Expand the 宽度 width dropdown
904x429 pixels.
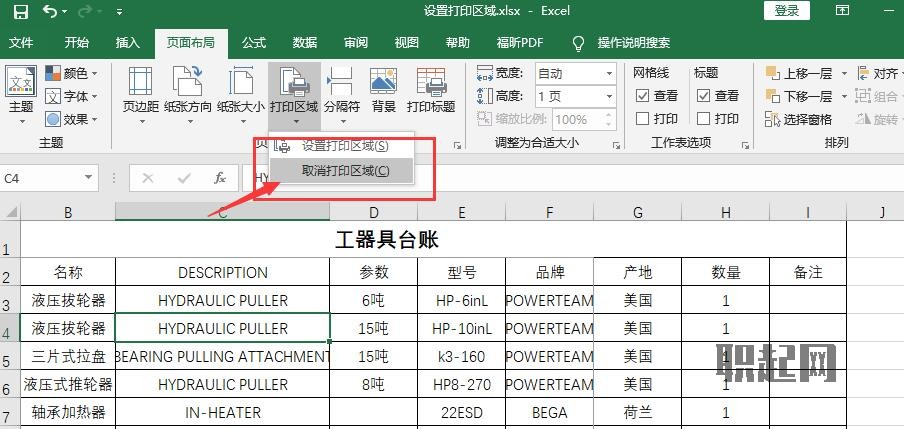point(609,73)
